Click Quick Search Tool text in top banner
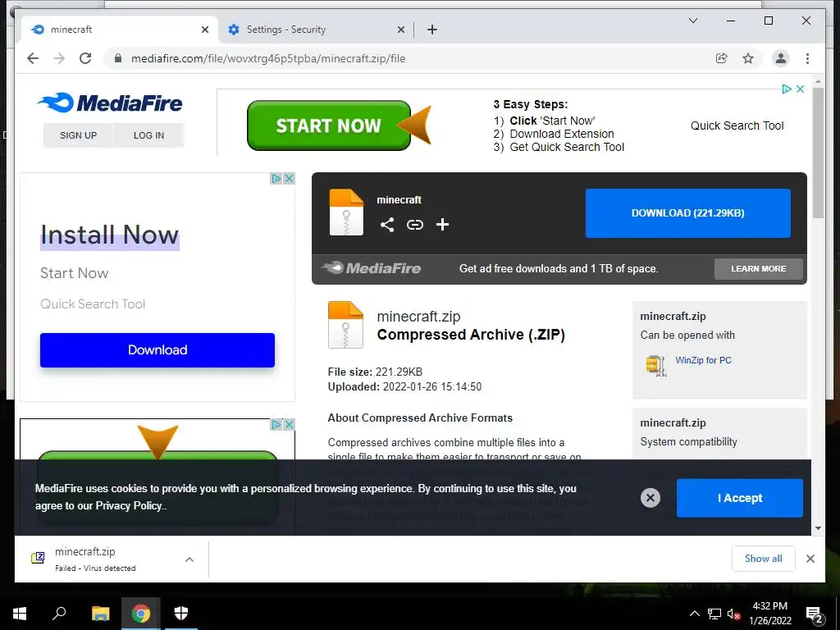Screen dimensions: 840x630 point(737,126)
